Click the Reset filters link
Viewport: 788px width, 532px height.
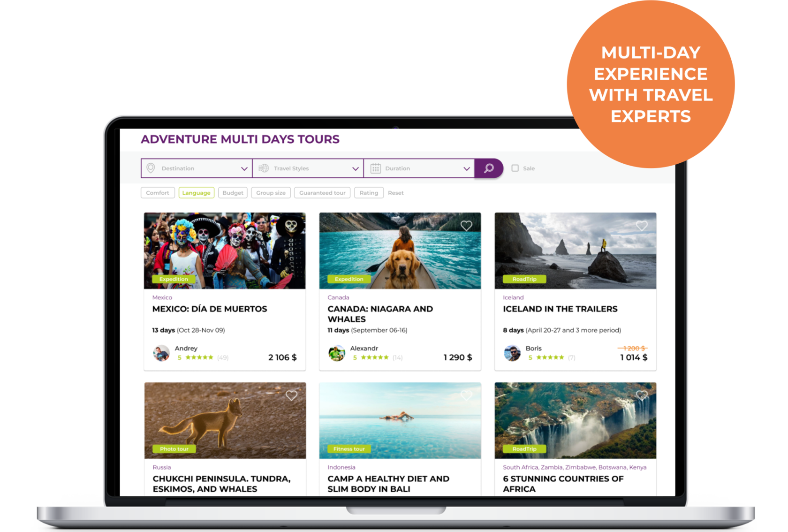(396, 193)
